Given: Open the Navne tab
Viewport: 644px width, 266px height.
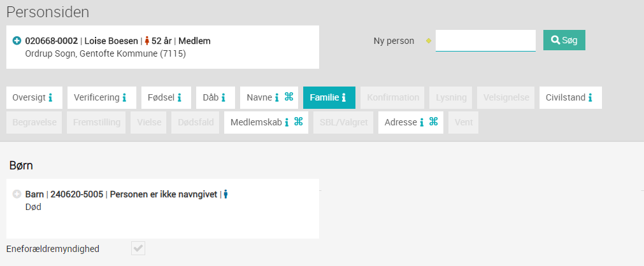Looking at the screenshot, I should (269, 98).
